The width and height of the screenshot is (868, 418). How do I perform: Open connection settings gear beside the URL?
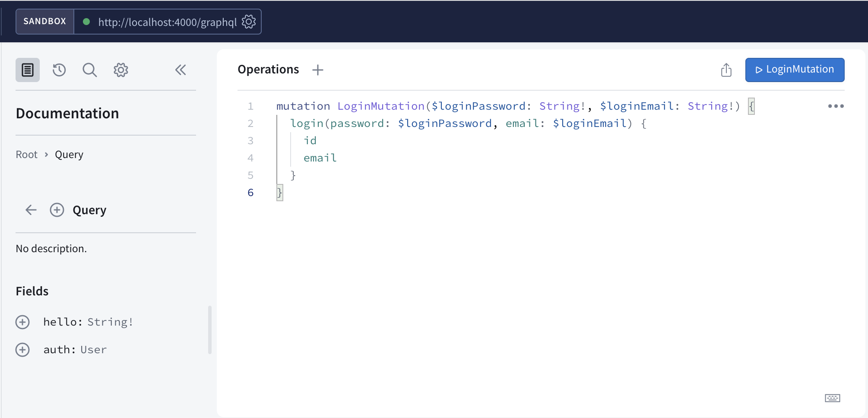coord(248,22)
